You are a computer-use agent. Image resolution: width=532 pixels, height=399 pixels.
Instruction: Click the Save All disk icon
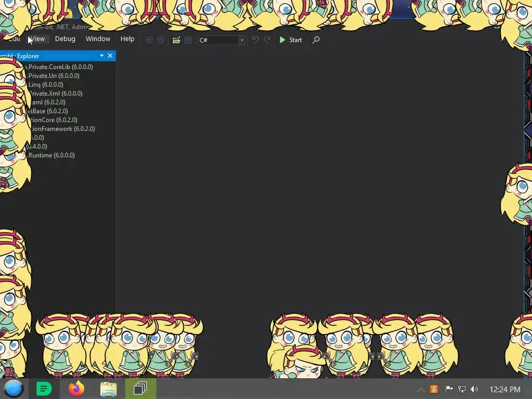[188, 40]
